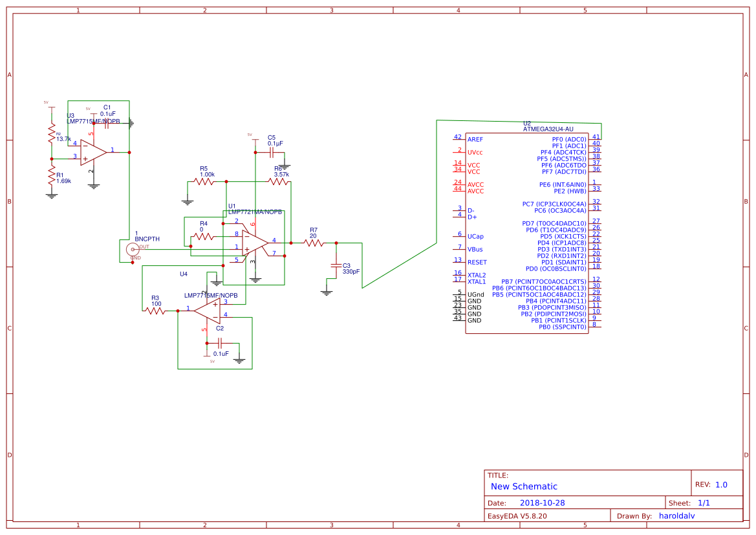756x535 pixels.
Task: Select resistor R7 zigzag symbol
Action: 314,243
